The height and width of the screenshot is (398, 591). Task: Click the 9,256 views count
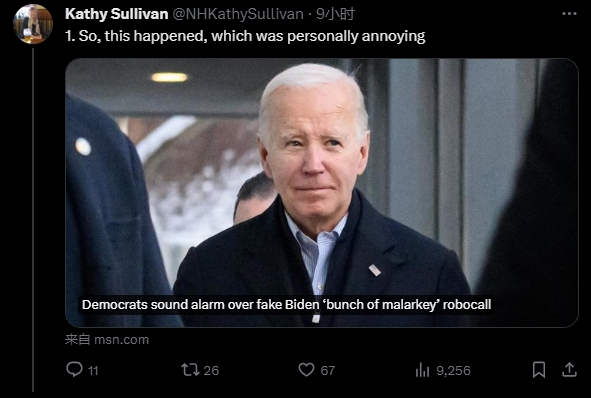point(453,370)
